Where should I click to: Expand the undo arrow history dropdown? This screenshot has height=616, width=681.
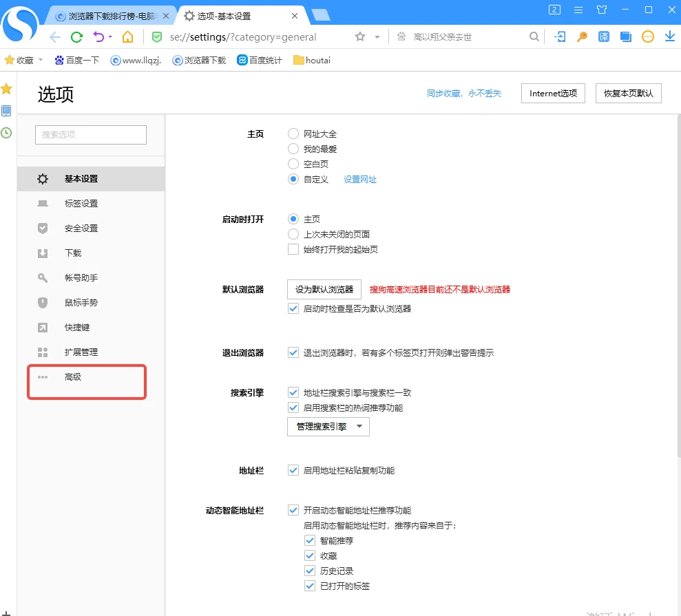[x=110, y=37]
